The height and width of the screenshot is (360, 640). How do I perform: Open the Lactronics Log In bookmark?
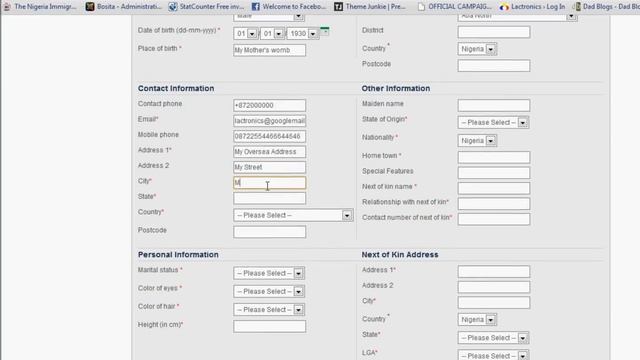[x=533, y=7]
